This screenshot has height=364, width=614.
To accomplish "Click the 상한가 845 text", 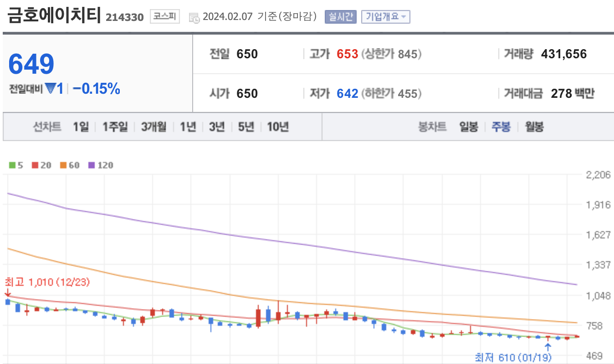I will click(391, 54).
